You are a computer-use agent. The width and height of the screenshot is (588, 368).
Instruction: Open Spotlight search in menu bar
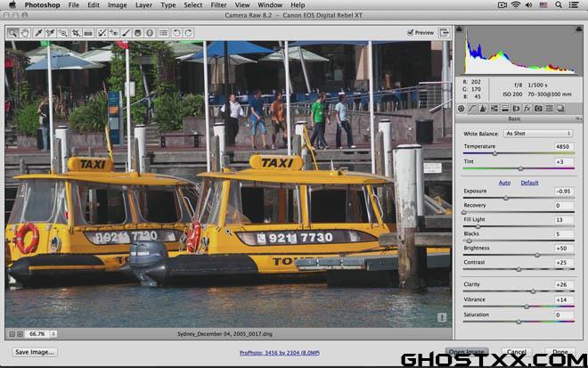click(559, 4)
